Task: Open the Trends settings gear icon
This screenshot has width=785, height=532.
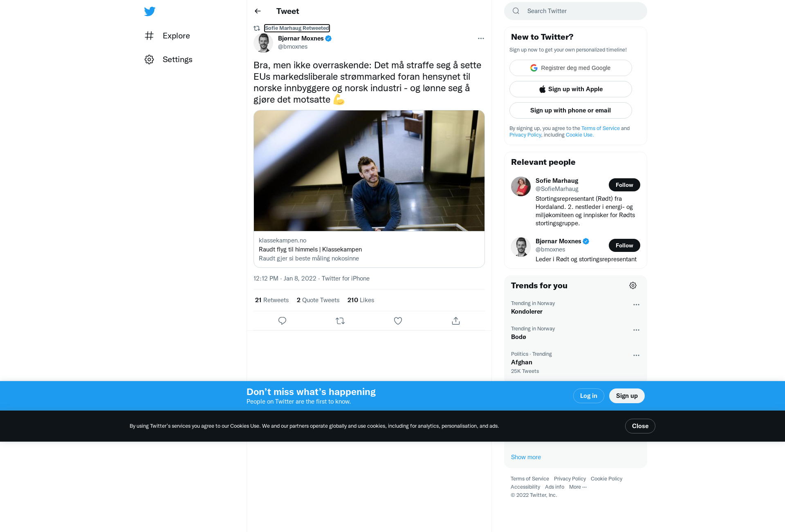Action: tap(633, 285)
